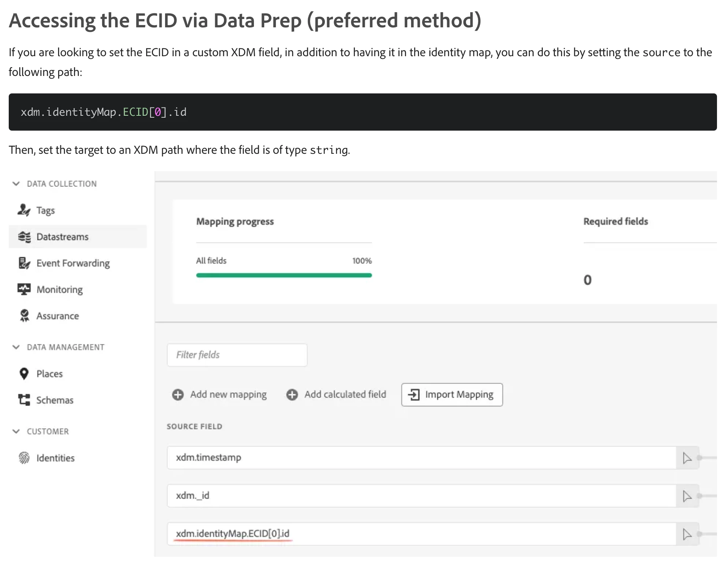Click the All fields progress bar

(284, 275)
